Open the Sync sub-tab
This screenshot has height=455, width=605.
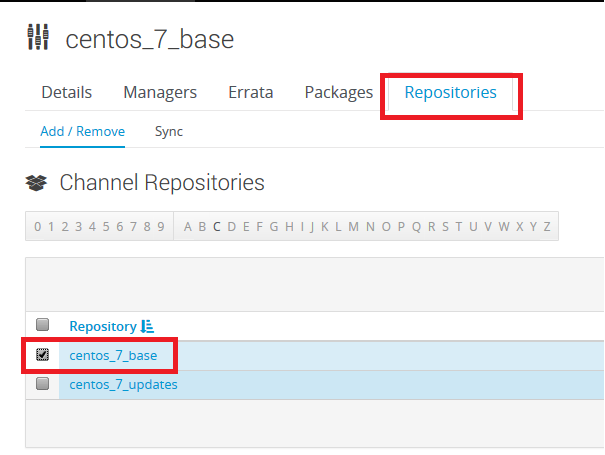[169, 132]
